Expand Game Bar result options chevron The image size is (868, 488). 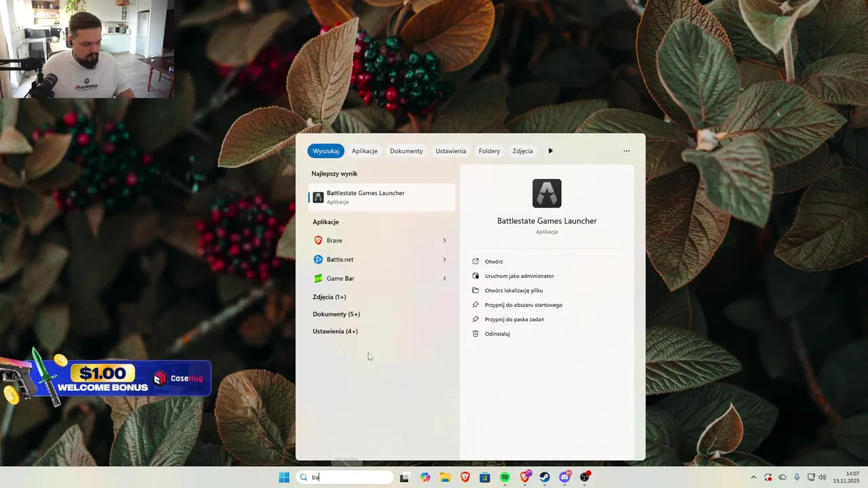pos(445,279)
